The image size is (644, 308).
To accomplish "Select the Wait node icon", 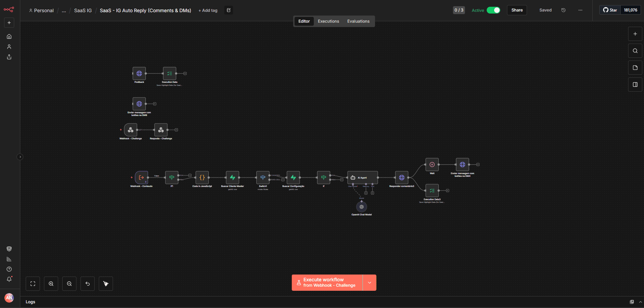I will pyautogui.click(x=432, y=165).
